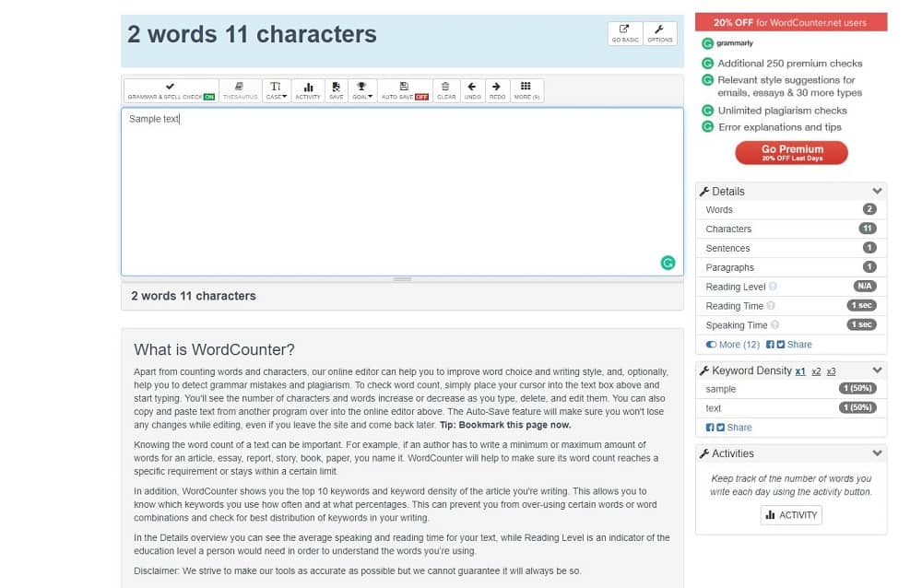The width and height of the screenshot is (922, 588).
Task: Click the Redo arrow button
Action: click(x=497, y=90)
